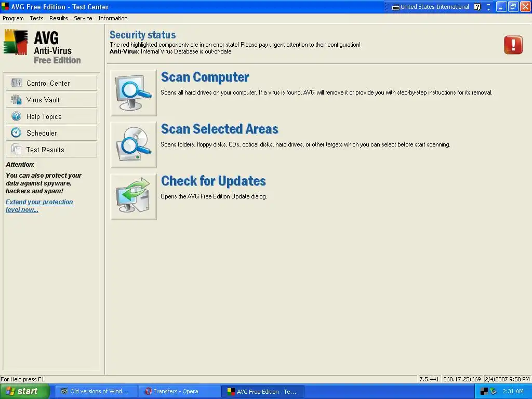This screenshot has width=532, height=399.
Task: Minimize the AVG Test Center window
Action: (x=501, y=7)
